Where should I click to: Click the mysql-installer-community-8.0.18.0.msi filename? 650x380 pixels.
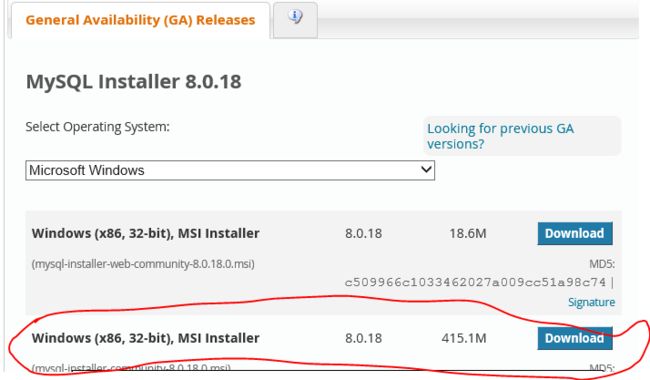point(131,368)
